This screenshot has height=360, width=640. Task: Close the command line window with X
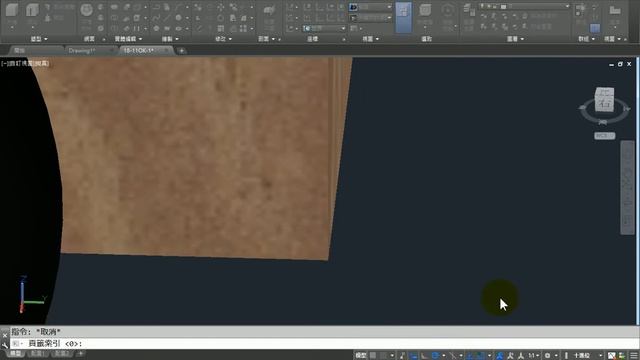[4, 336]
